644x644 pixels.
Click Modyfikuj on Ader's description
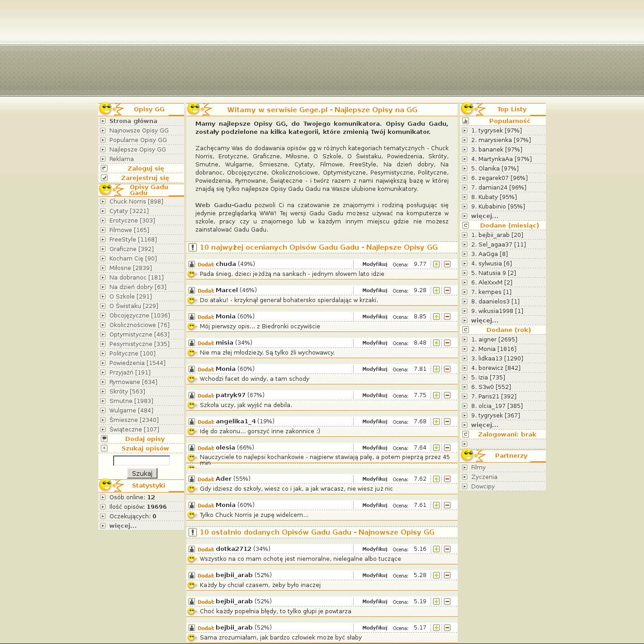click(374, 479)
